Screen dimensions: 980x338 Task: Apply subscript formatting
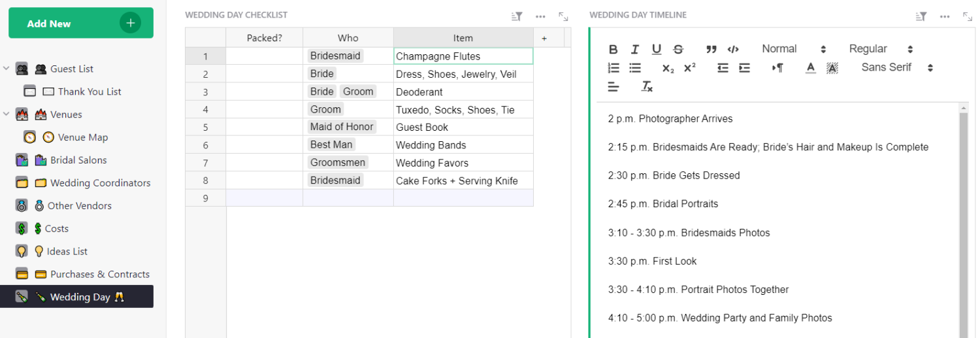coord(668,67)
